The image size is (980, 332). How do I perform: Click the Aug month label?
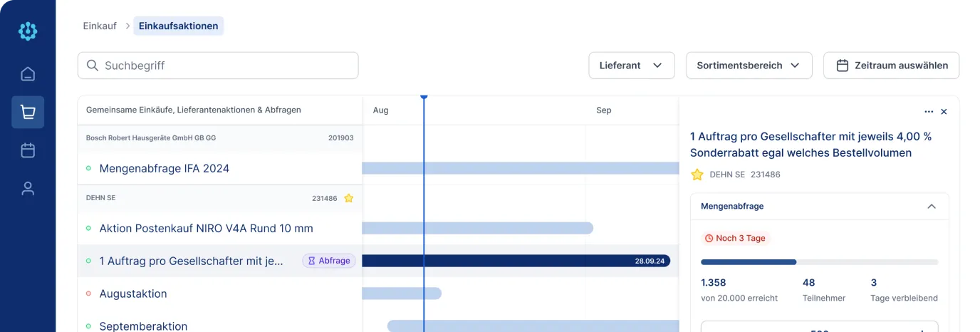click(381, 110)
